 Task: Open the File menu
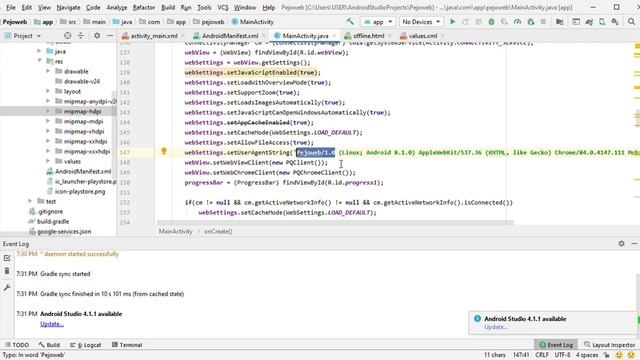click(x=11, y=7)
